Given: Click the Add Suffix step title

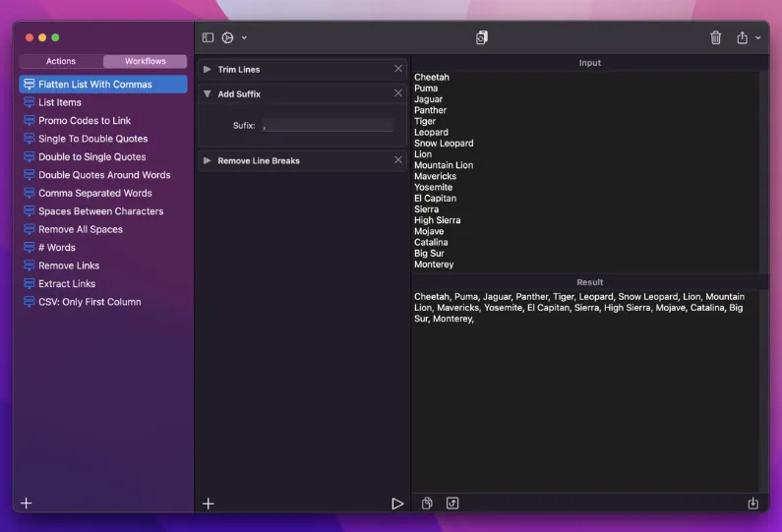Looking at the screenshot, I should [x=239, y=93].
